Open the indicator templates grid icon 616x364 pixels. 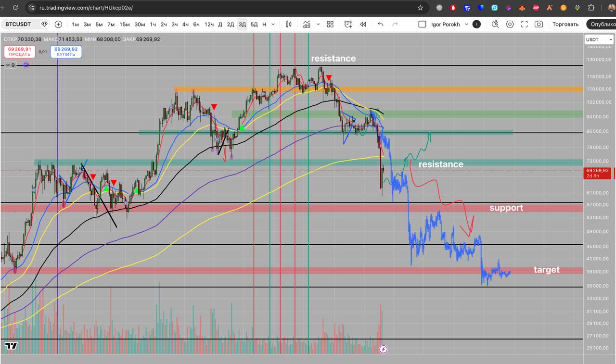point(330,25)
